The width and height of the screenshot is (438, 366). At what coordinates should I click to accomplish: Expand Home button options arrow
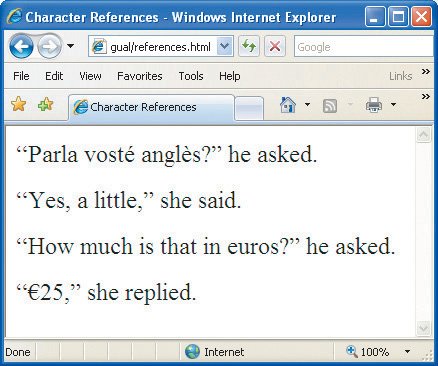tap(307, 105)
